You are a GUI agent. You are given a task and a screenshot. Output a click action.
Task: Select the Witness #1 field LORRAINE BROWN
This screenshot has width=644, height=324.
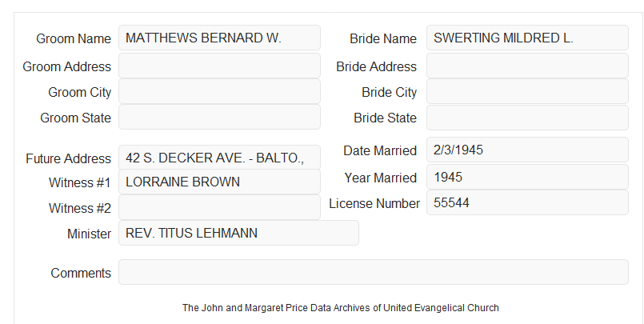(219, 182)
